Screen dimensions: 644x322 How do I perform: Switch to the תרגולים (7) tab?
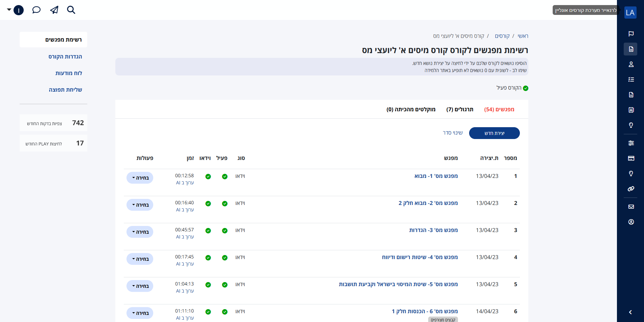click(460, 109)
